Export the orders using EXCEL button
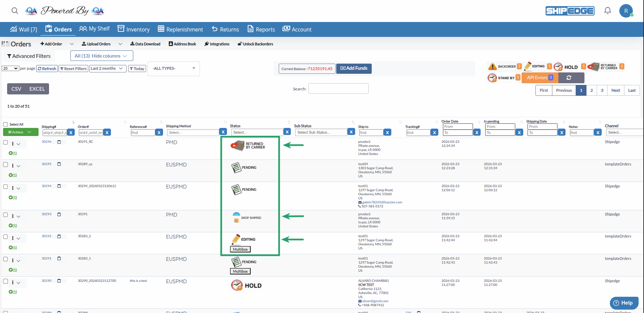Image resolution: width=644 pixels, height=313 pixels. pyautogui.click(x=37, y=89)
